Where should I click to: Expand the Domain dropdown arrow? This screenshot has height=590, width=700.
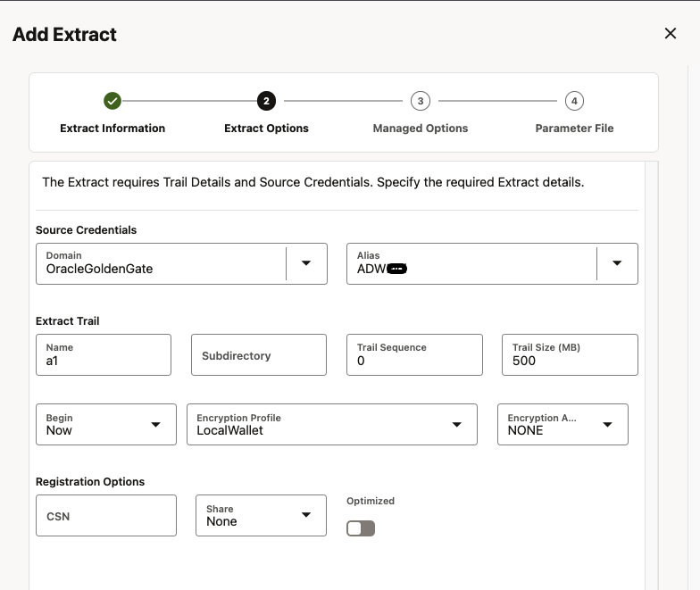point(306,263)
